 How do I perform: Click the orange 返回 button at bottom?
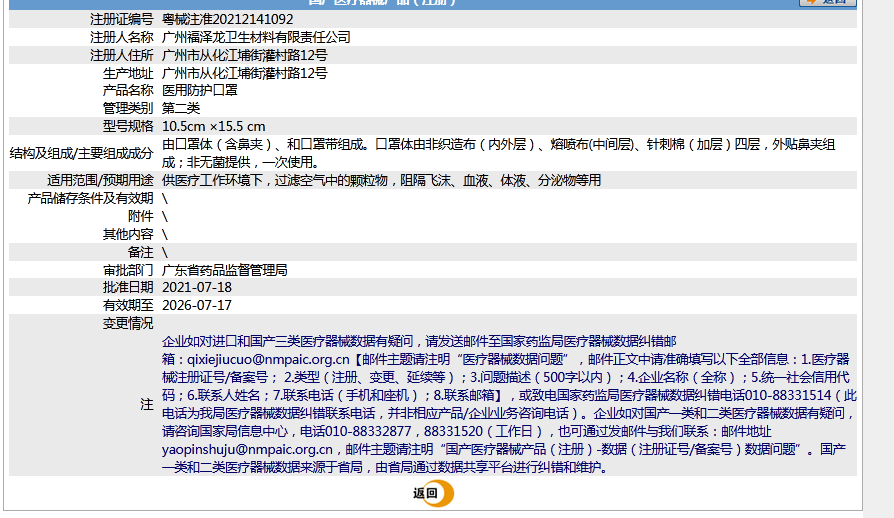coord(433,493)
